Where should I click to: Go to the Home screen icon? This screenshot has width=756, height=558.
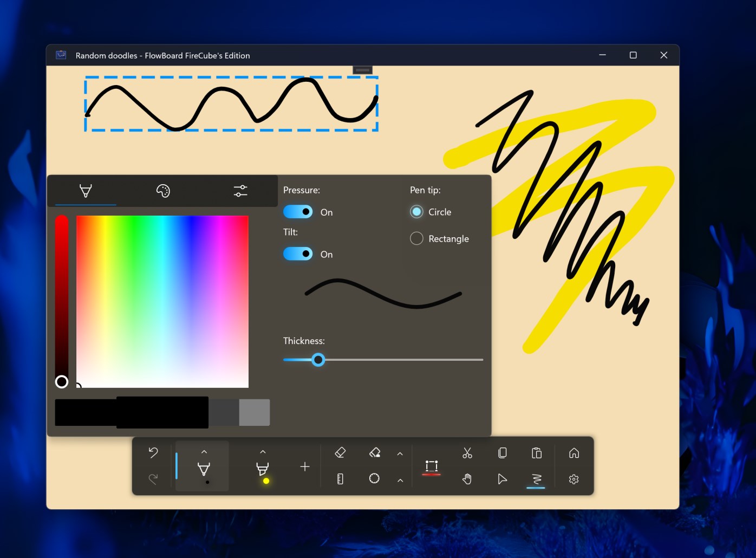[574, 453]
